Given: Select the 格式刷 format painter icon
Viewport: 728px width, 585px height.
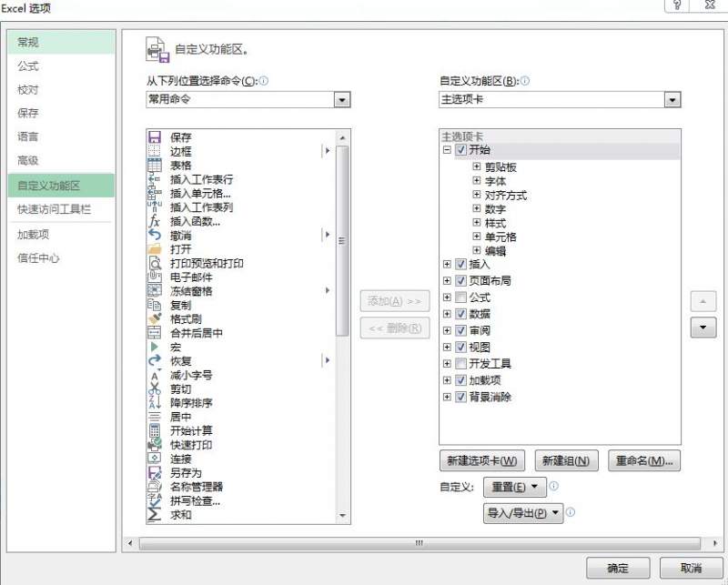Looking at the screenshot, I should click(154, 318).
